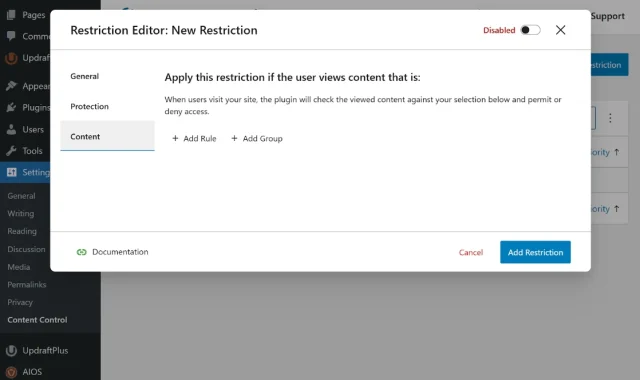Cancel the new restriction

[x=471, y=253]
